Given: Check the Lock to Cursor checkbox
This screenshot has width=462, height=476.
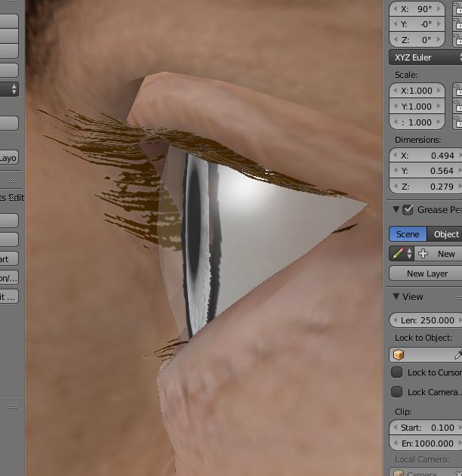Looking at the screenshot, I should coord(396,372).
